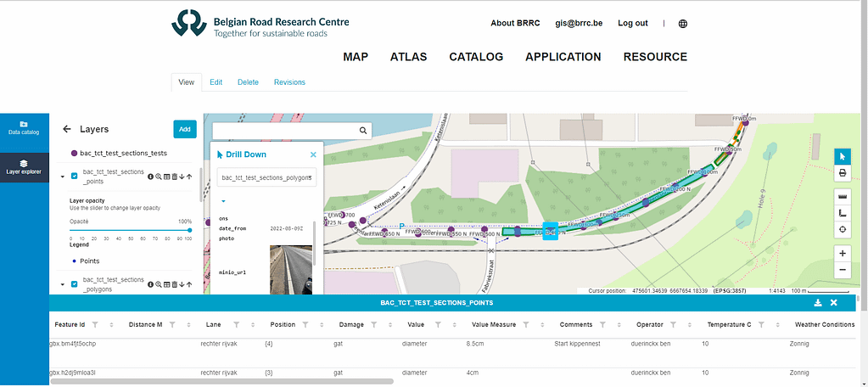Click the map search input field

point(285,130)
